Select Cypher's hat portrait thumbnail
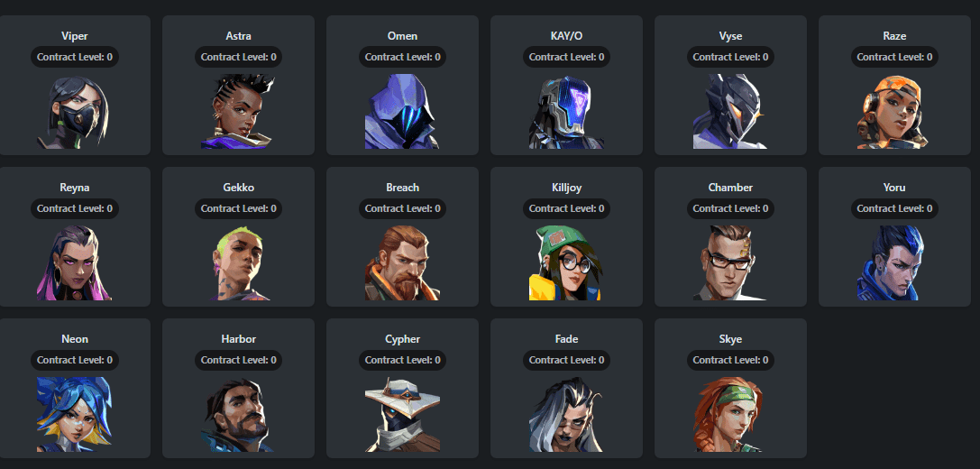Viewport: 980px width, 469px height. pyautogui.click(x=402, y=414)
